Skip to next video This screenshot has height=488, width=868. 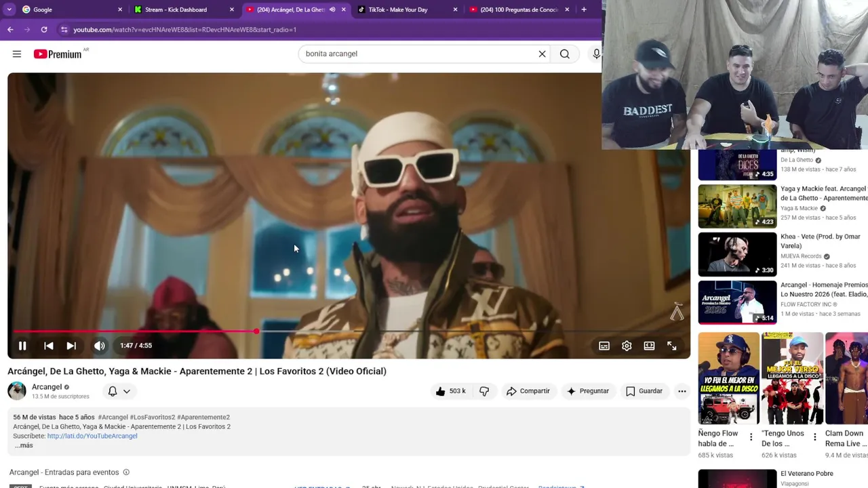(71, 346)
